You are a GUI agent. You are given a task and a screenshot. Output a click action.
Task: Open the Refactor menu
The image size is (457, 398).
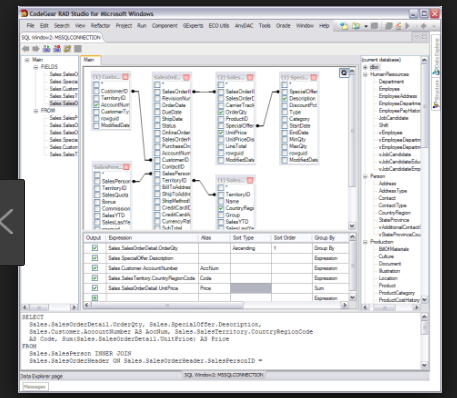100,26
